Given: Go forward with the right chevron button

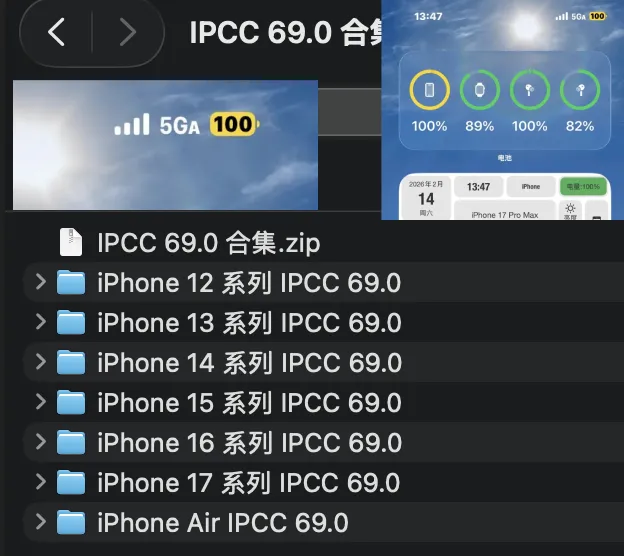Looking at the screenshot, I should tap(128, 32).
